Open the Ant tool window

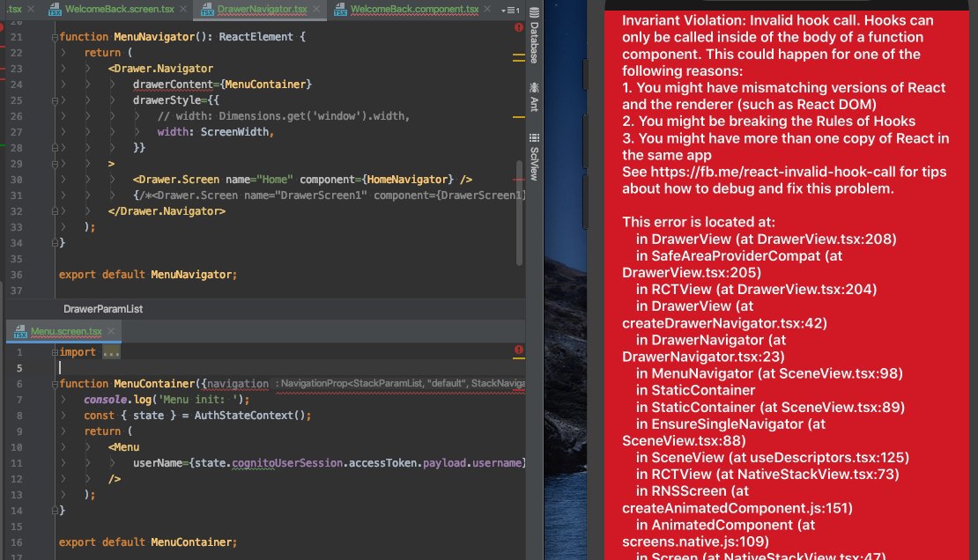pos(534,97)
